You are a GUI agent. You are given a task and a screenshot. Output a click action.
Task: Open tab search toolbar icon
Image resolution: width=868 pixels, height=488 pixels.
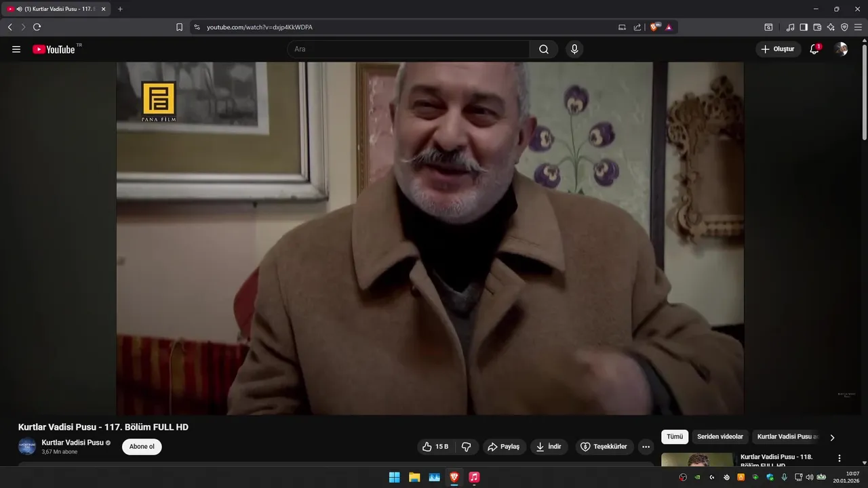768,27
